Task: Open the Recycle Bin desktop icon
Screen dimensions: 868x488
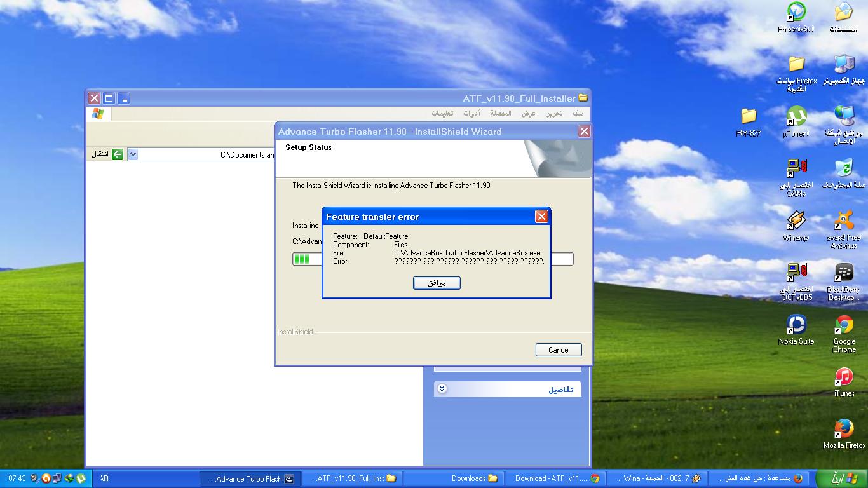Action: [x=844, y=174]
